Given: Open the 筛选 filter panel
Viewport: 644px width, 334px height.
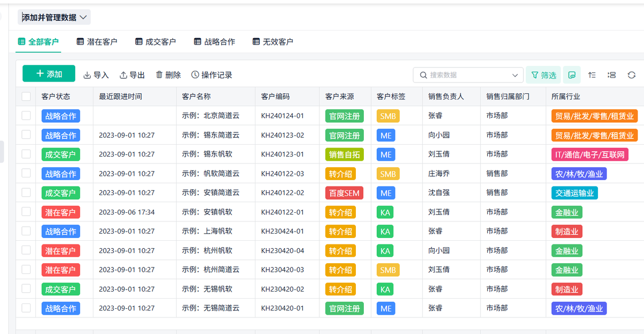Looking at the screenshot, I should 543,75.
